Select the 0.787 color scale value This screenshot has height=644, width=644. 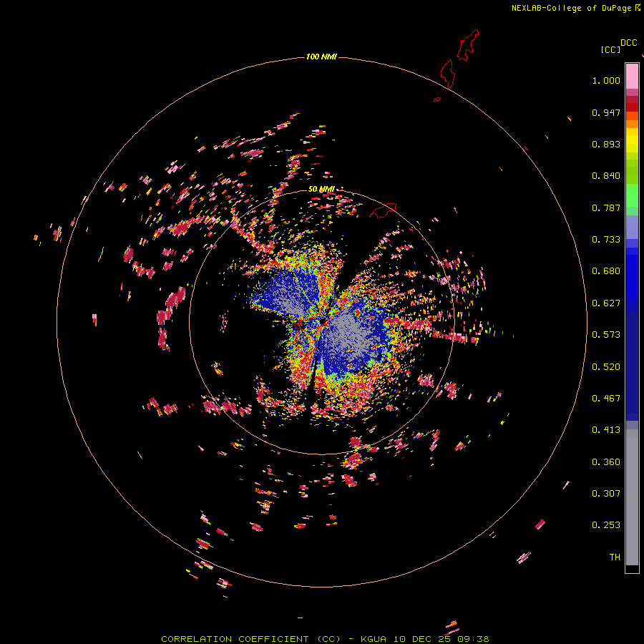click(606, 208)
